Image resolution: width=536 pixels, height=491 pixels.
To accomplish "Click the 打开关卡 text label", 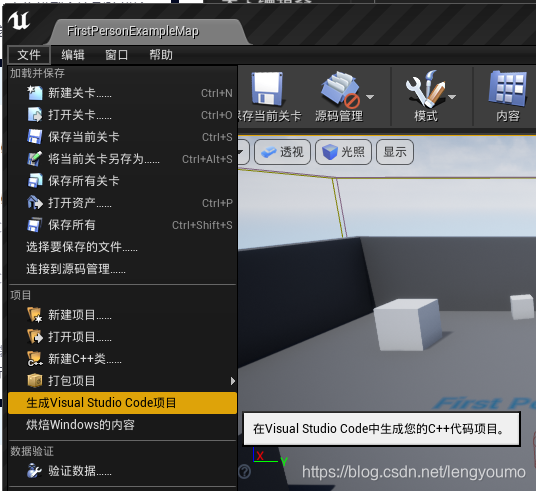I will 80,115.
